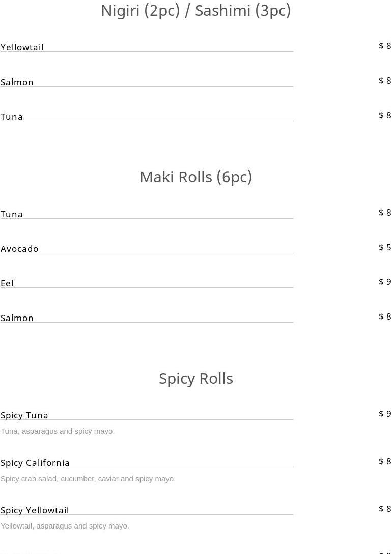The image size is (392, 554).
Task: Select Yellowtail under Nigiri section
Action: (x=22, y=47)
